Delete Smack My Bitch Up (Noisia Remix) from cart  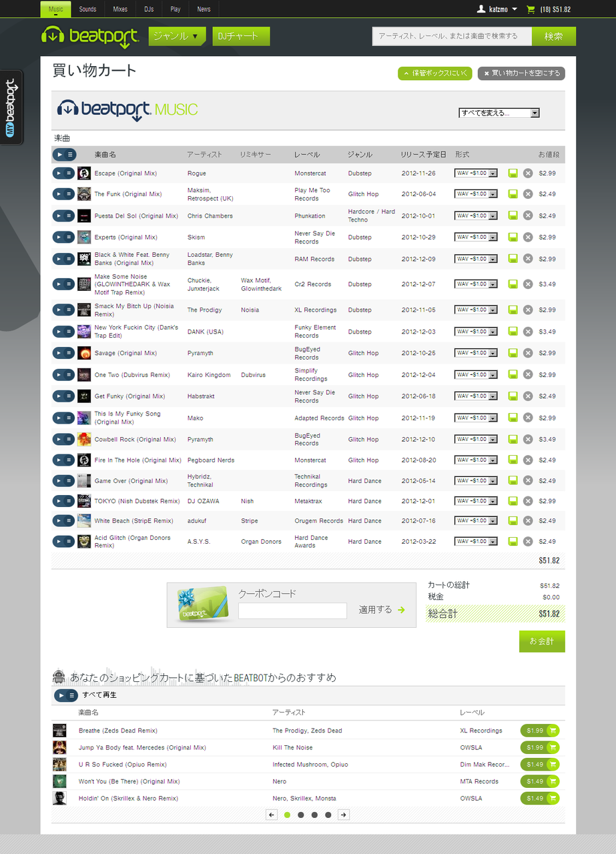point(528,310)
